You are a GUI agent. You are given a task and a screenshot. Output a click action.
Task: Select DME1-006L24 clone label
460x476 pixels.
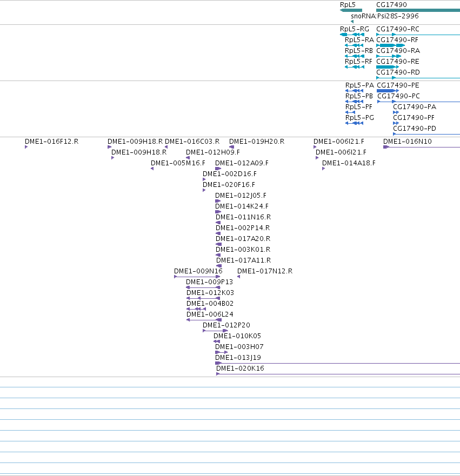pyautogui.click(x=210, y=314)
